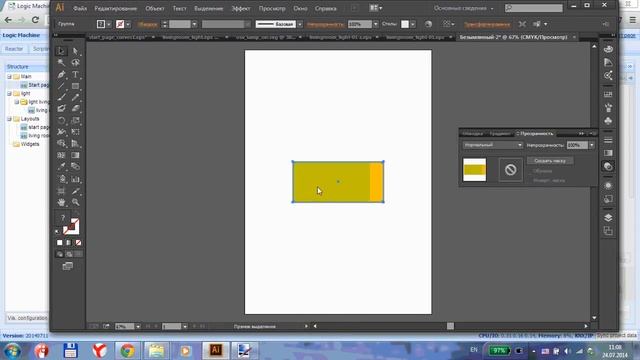Select the Line Segment tool
The width and height of the screenshot is (640, 360).
pyautogui.click(x=61, y=86)
